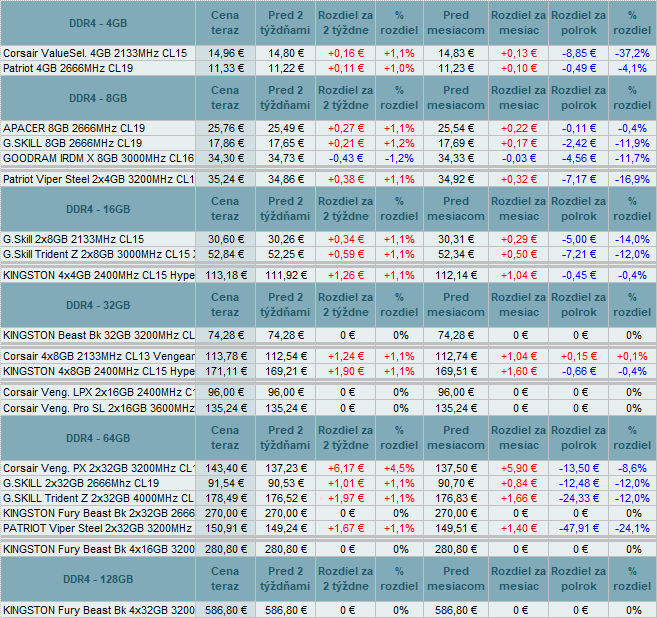Select the +4,5% percentage cell
The height and width of the screenshot is (618, 657).
pyautogui.click(x=399, y=468)
